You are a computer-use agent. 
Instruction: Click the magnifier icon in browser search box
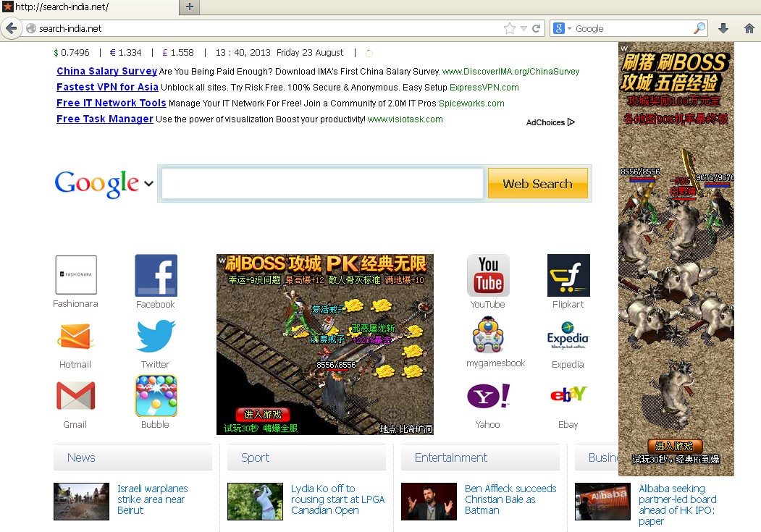(699, 28)
